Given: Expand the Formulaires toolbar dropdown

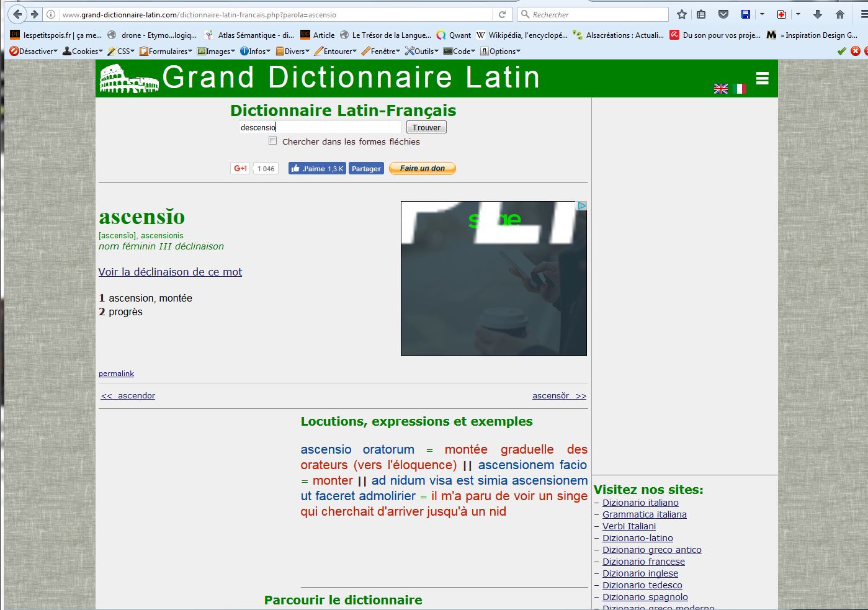Looking at the screenshot, I should pos(166,52).
